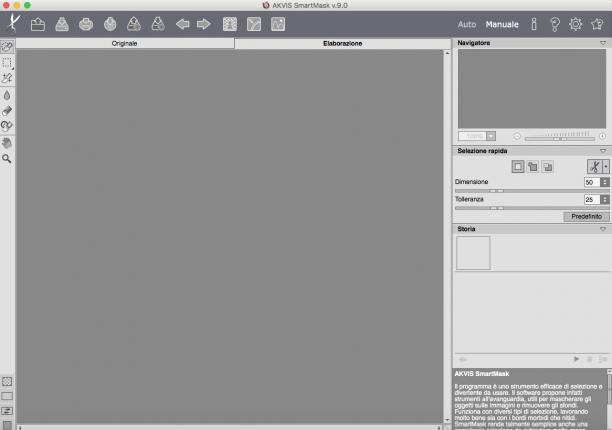Select the eraser tool in left sidebar

pos(7,111)
